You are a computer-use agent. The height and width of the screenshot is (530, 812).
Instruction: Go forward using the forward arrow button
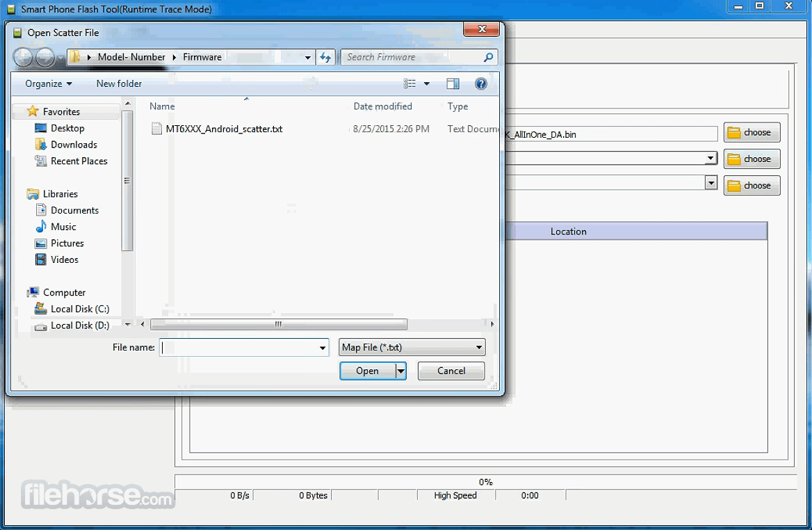pyautogui.click(x=44, y=57)
